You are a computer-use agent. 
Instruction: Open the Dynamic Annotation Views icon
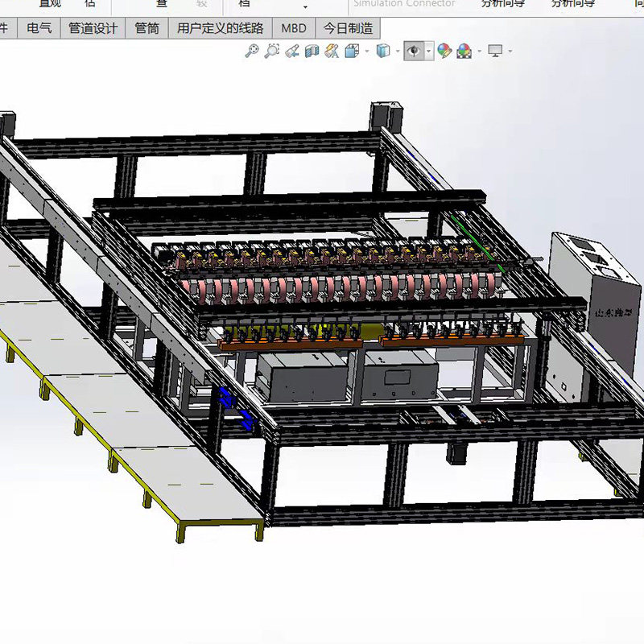[x=332, y=52]
